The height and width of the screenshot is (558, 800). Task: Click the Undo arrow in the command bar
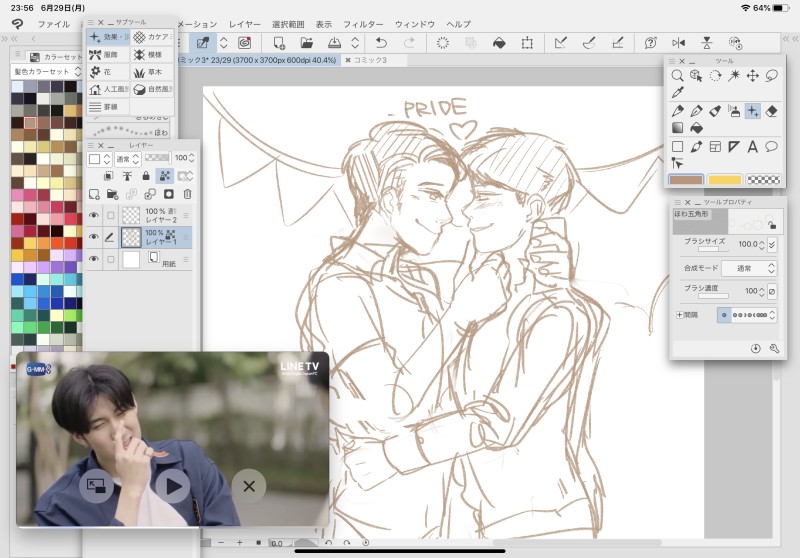(381, 42)
